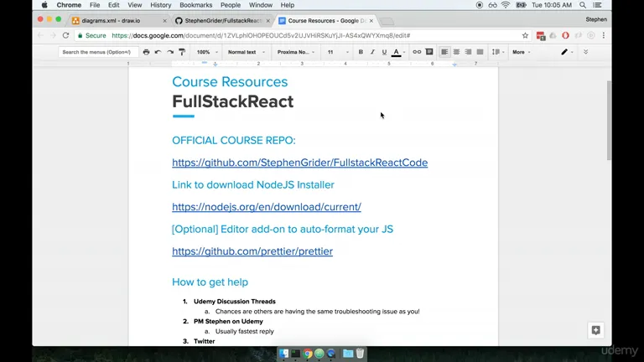644x362 pixels.
Task: Open the Trash in the Dock
Action: [361, 354]
